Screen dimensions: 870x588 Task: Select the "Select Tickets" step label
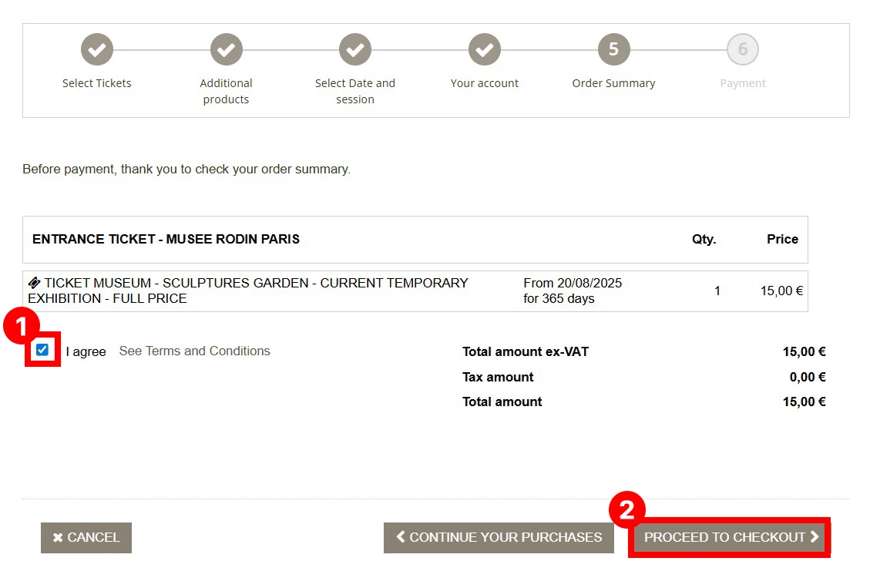tap(97, 83)
